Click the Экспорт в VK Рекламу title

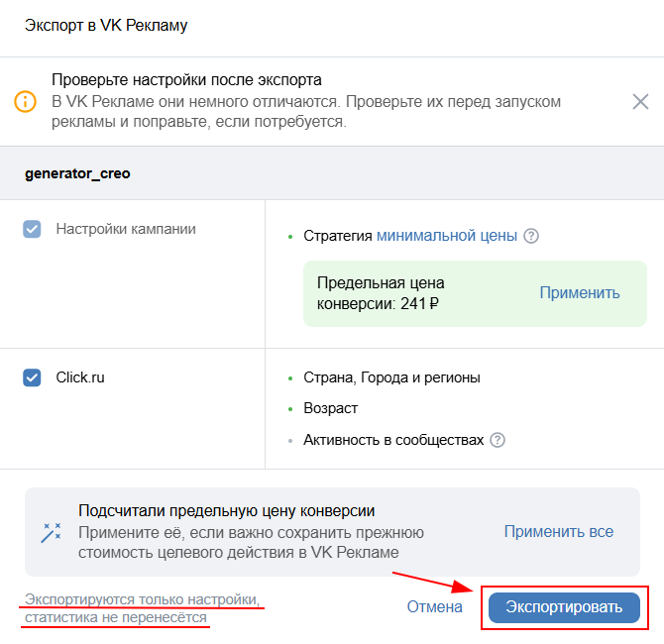[106, 26]
